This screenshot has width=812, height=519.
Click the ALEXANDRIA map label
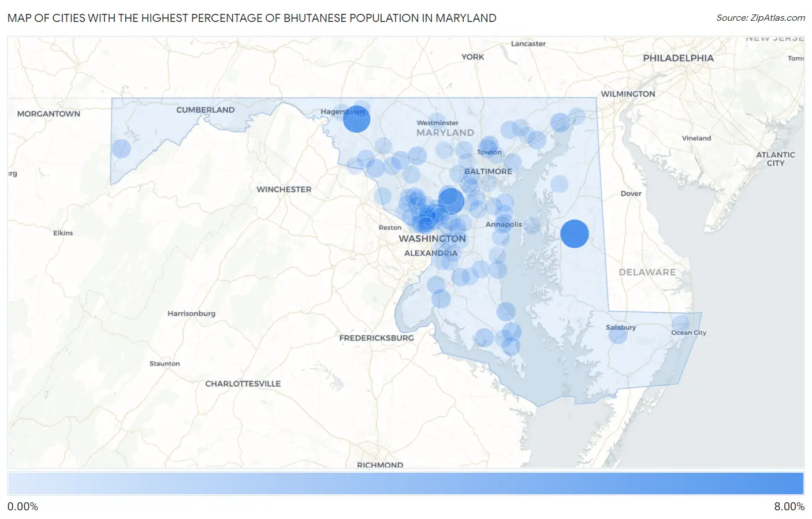431,253
